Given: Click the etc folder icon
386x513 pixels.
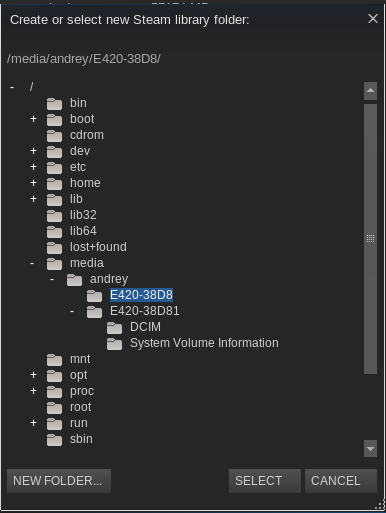Looking at the screenshot, I should [54, 168].
